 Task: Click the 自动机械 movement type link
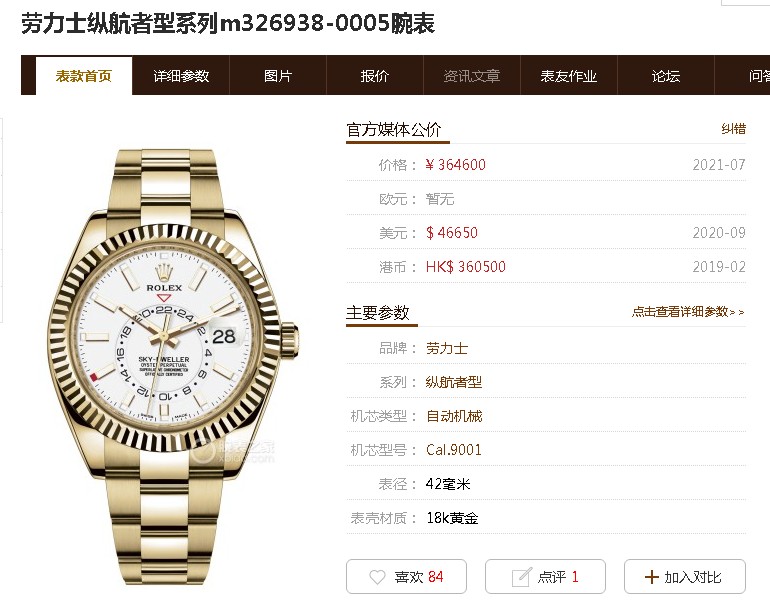click(x=454, y=416)
